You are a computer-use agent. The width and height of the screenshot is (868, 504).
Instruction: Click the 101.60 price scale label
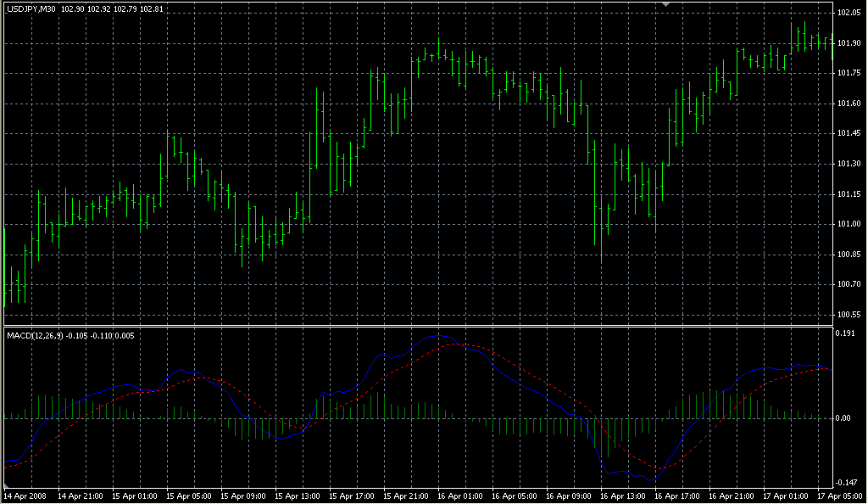coord(849,104)
